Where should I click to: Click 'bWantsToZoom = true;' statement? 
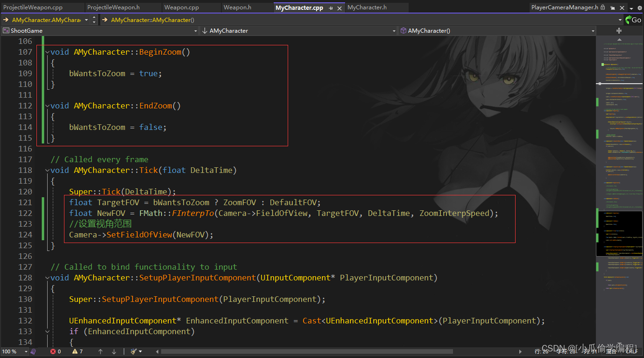116,74
